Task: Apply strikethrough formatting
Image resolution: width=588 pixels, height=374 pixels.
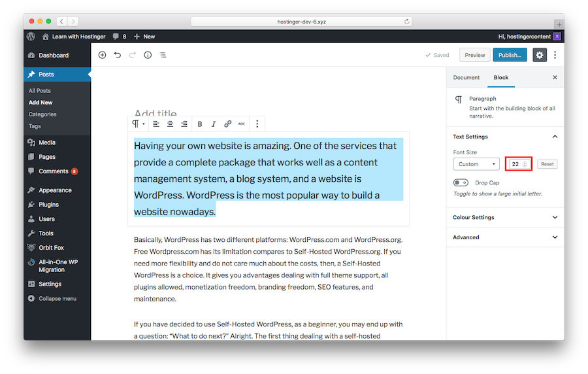Action: pyautogui.click(x=242, y=124)
